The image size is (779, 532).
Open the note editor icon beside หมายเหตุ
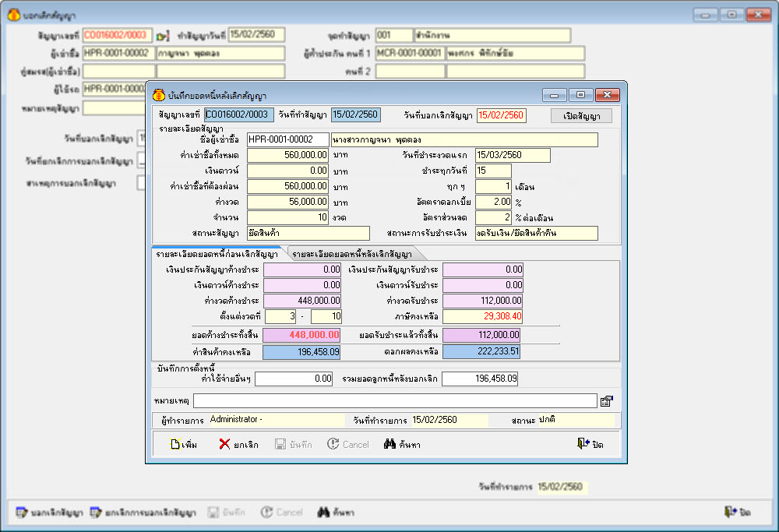(607, 401)
